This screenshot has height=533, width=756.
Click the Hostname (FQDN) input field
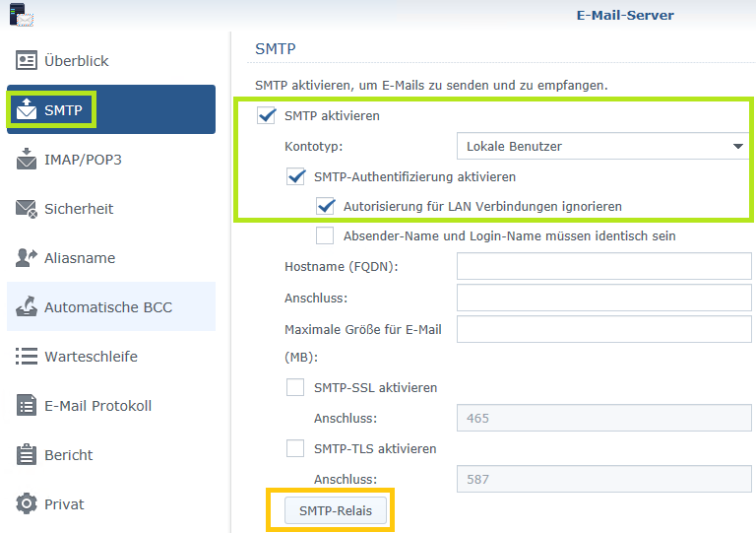[x=603, y=267]
